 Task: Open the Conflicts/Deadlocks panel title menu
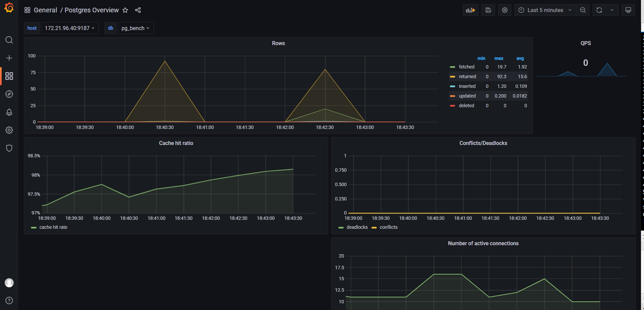[483, 143]
